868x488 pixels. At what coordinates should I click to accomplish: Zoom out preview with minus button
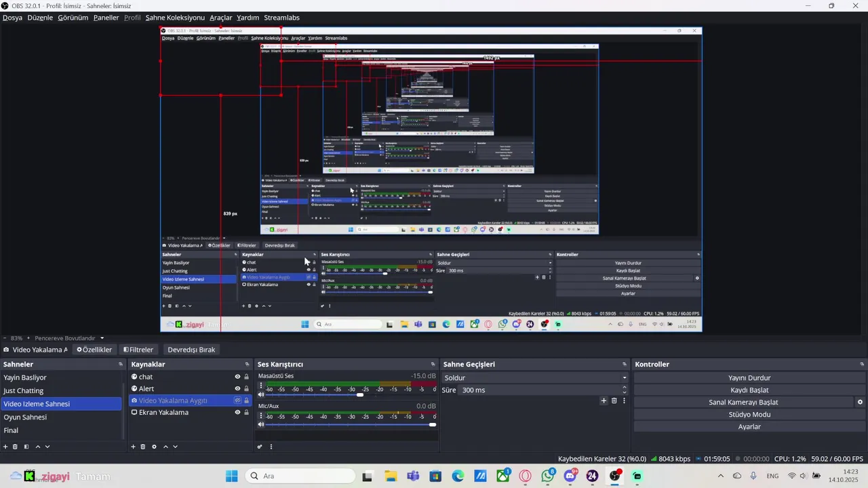pos(5,338)
